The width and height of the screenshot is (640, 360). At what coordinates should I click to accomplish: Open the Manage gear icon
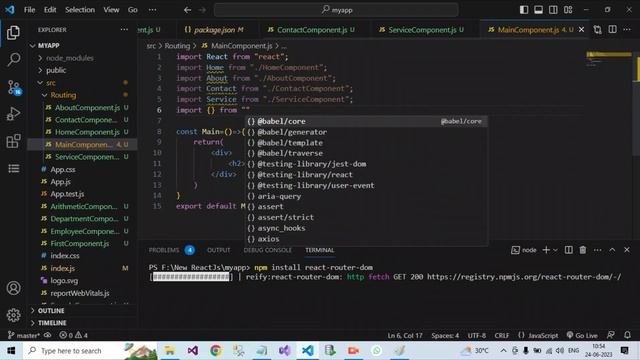click(x=13, y=315)
